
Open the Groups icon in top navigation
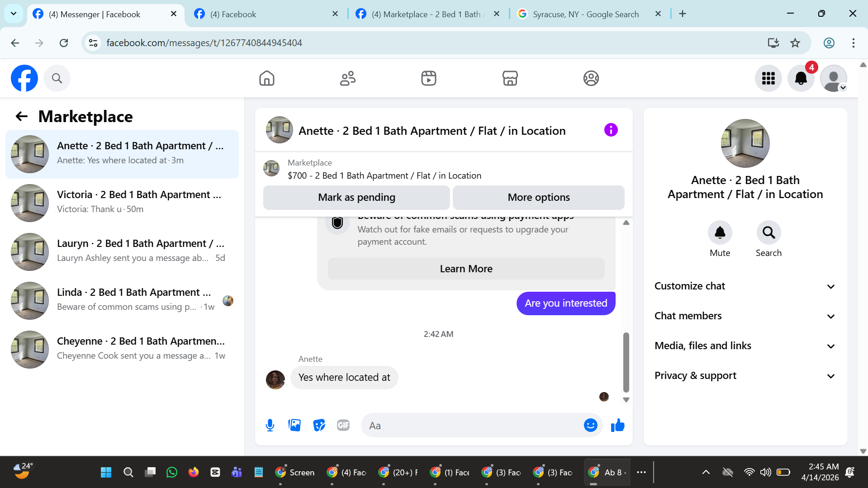point(591,78)
